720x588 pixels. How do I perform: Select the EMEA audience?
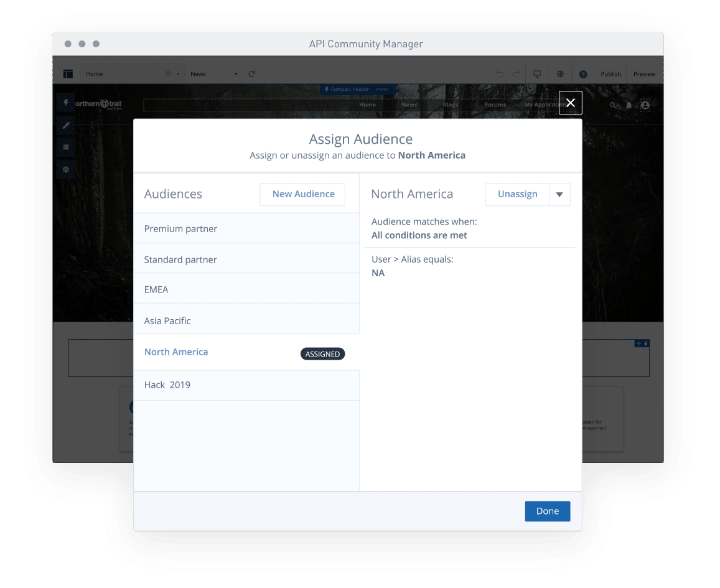click(x=156, y=289)
